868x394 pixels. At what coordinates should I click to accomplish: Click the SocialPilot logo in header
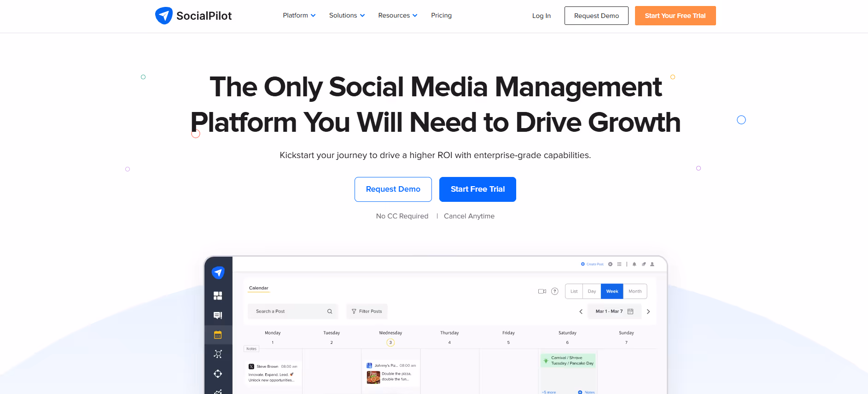[x=193, y=16]
